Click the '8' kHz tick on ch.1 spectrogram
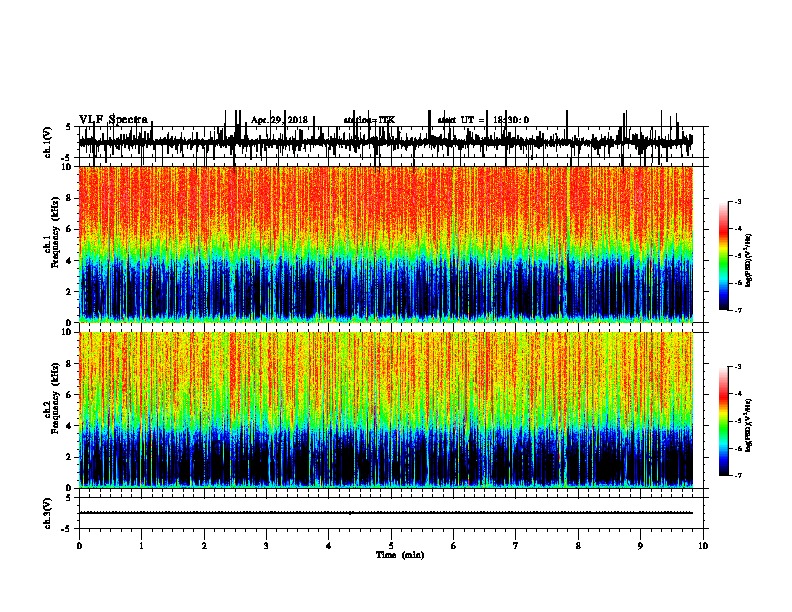Viewport: 792px width, 612px height. click(x=70, y=198)
